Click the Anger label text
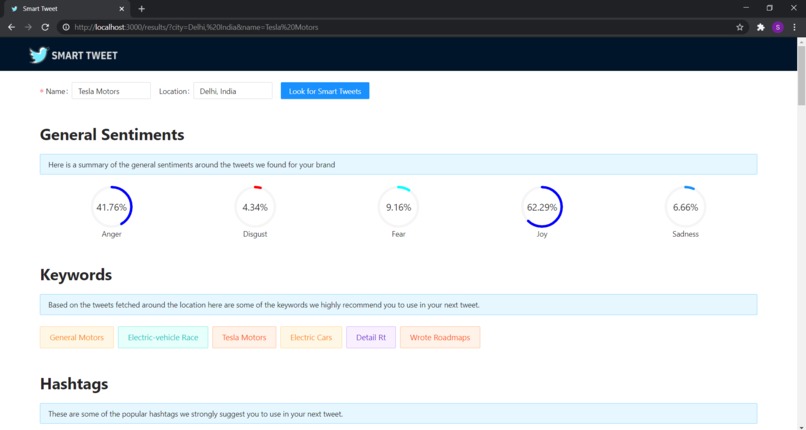This screenshot has height=430, width=806. point(112,234)
